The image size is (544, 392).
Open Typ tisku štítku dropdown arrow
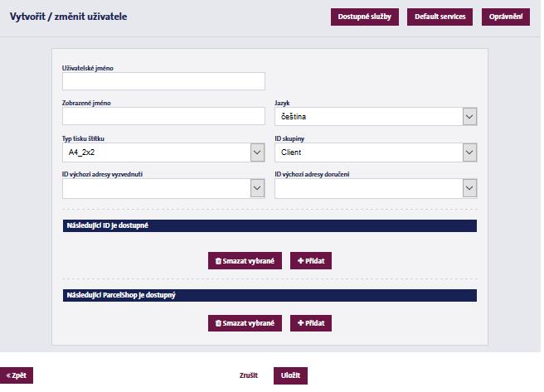257,152
